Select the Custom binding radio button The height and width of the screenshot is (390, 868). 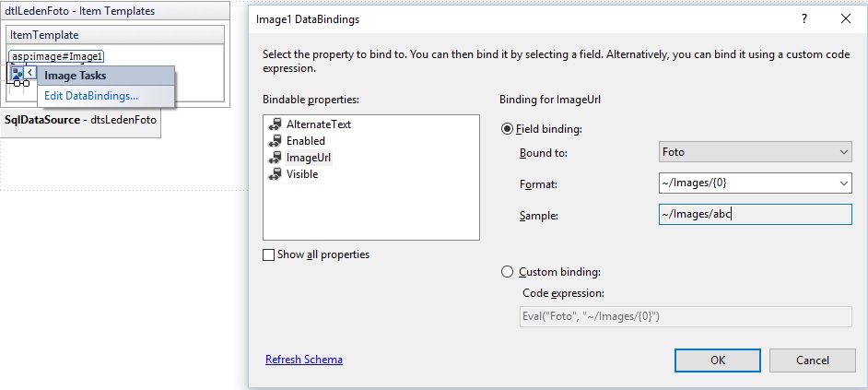tap(507, 272)
